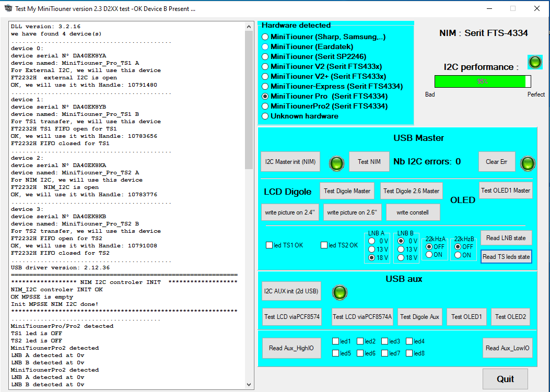The height and width of the screenshot is (392, 550).
Task: Click I2C AUX init (2d USB) button
Action: pyautogui.click(x=291, y=291)
